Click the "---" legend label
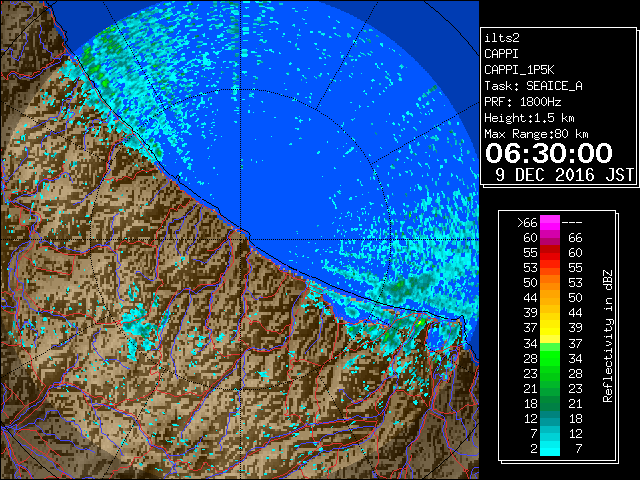The height and width of the screenshot is (480, 640). (x=571, y=222)
